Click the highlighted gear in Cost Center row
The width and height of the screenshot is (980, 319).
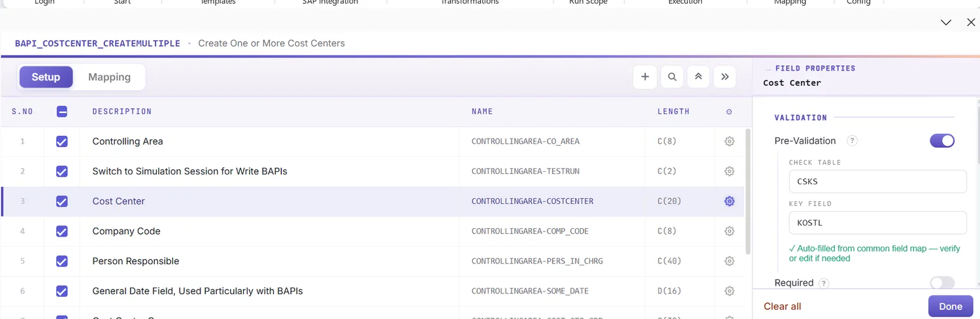click(730, 201)
